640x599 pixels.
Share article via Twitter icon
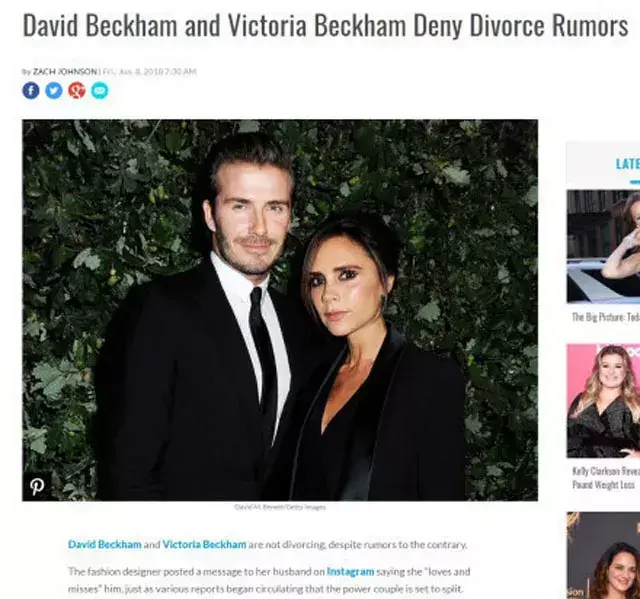coord(53,90)
